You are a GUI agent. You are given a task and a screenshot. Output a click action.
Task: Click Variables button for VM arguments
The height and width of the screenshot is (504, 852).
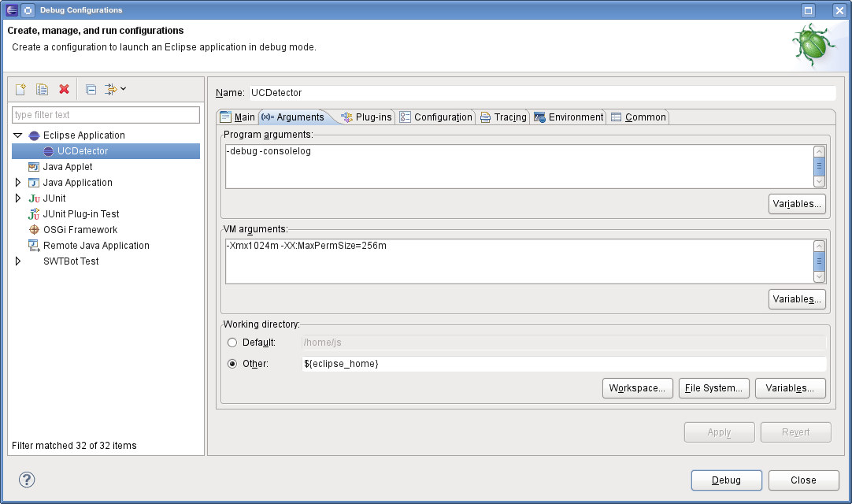point(797,299)
